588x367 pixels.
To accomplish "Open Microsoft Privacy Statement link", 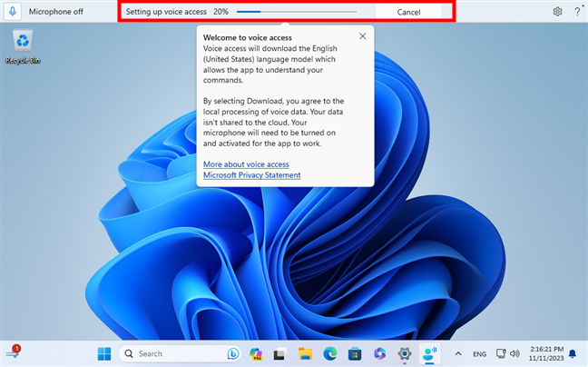I will coord(252,175).
